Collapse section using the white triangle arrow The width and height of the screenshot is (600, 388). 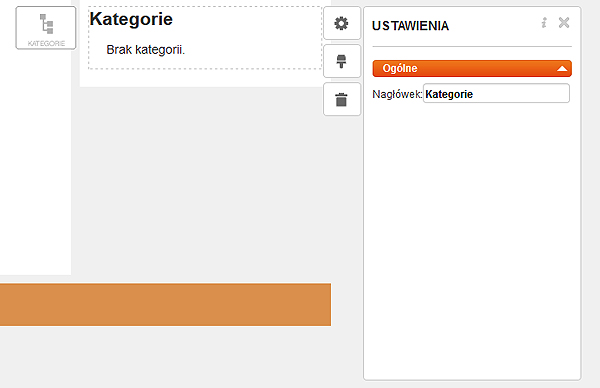click(562, 69)
